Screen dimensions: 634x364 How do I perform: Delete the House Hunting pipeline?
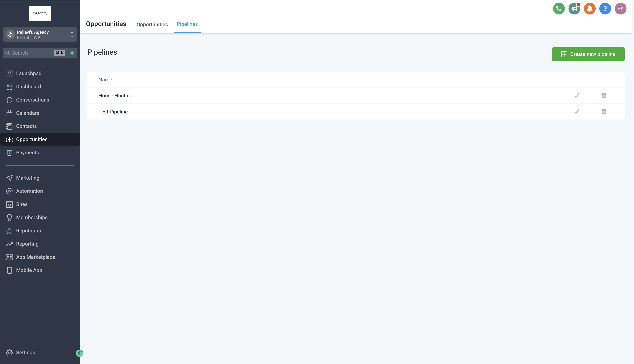[x=604, y=95]
